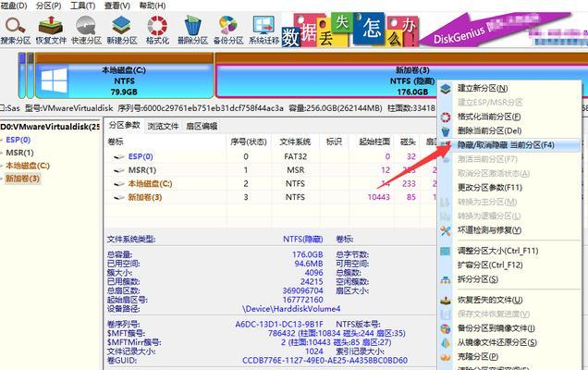Select 本地磁盘(C:) in the disk tree

pos(28,166)
